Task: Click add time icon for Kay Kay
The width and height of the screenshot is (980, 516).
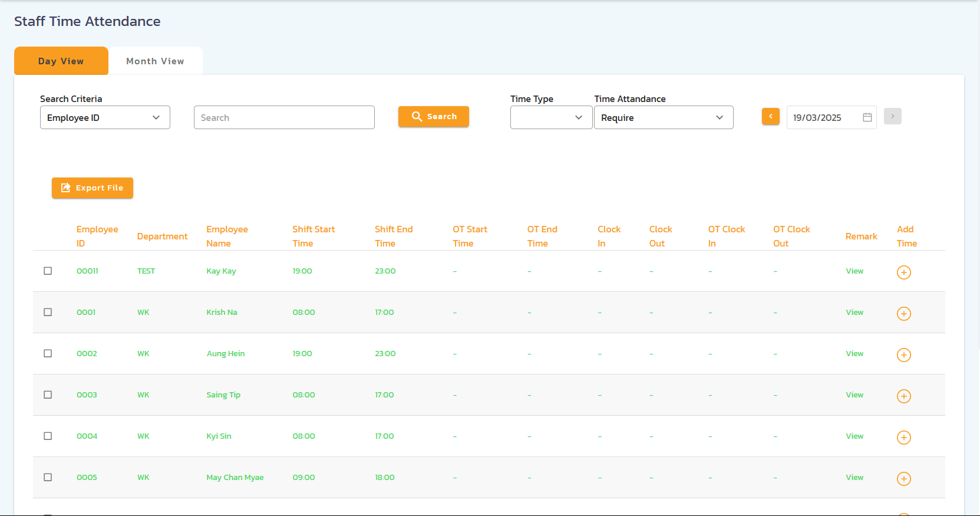Action: pos(903,272)
